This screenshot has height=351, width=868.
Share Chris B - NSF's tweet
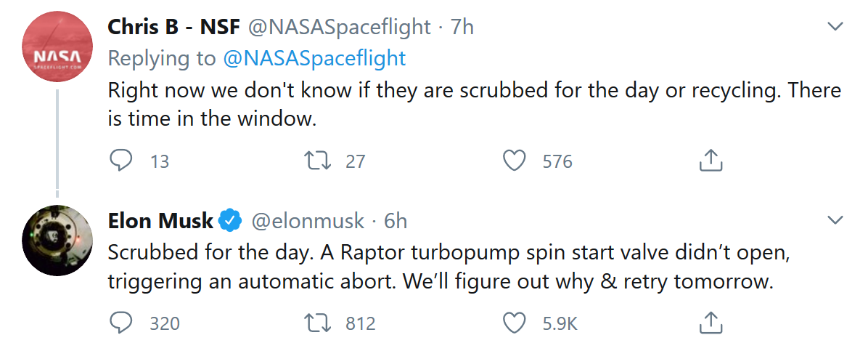711,161
